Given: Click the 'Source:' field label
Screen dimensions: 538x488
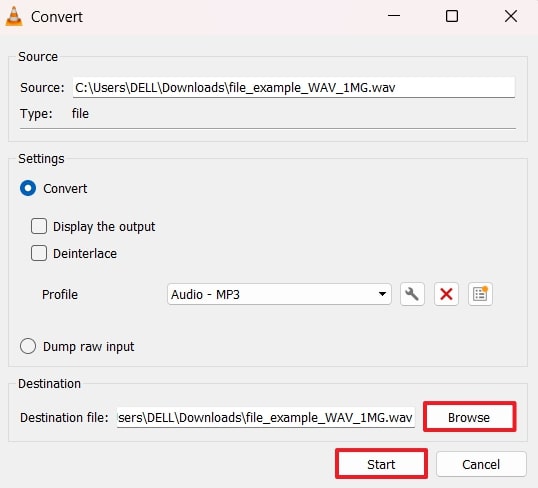Looking at the screenshot, I should point(42,88).
